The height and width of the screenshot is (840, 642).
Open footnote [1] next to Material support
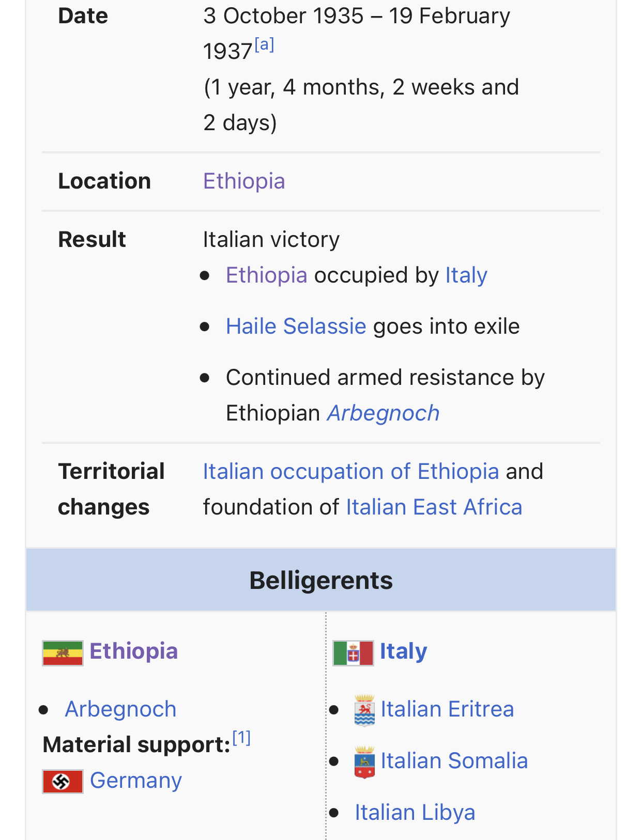click(241, 737)
